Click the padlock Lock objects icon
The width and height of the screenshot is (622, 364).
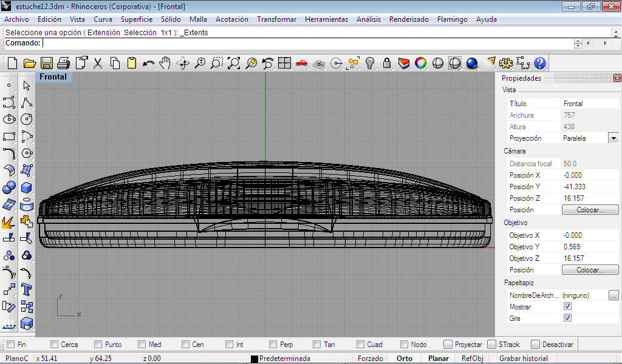[386, 63]
